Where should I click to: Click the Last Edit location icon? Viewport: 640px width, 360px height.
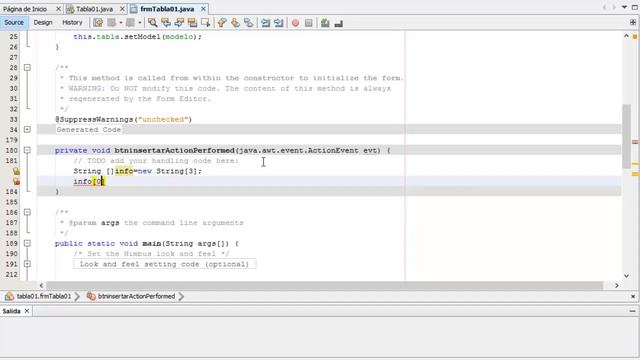click(98, 23)
